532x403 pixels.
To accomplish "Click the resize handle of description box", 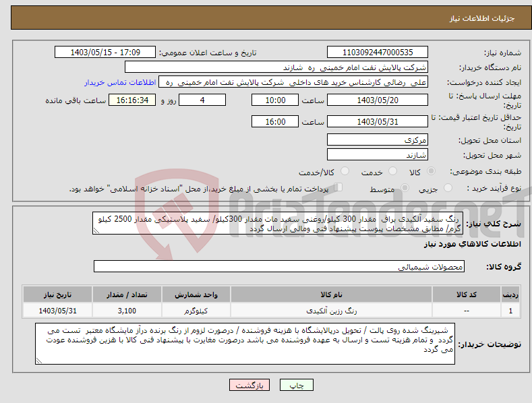I will tap(96, 230).
